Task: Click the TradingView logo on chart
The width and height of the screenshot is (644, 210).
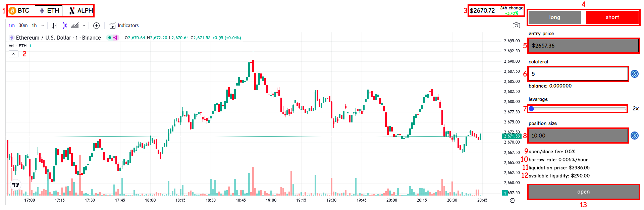Action: point(16,185)
